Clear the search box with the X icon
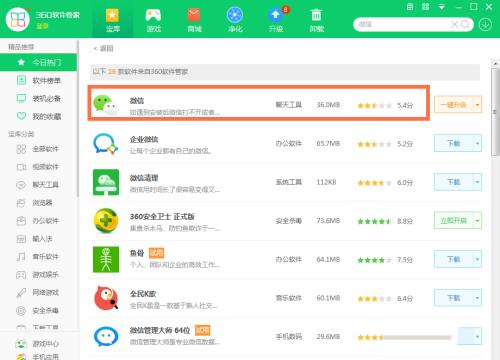The height and width of the screenshot is (360, 500). point(454,24)
